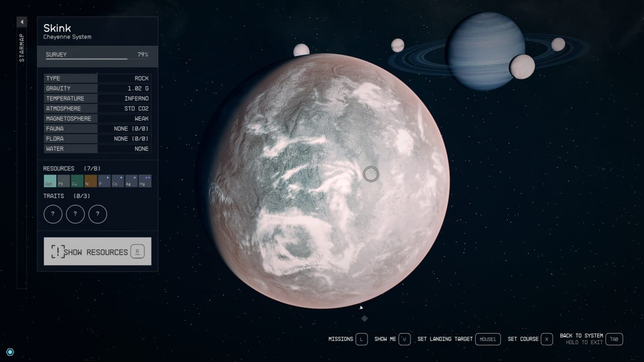Click the Cheyenne System subtitle
Screen dimensions: 644x362
coord(67,37)
